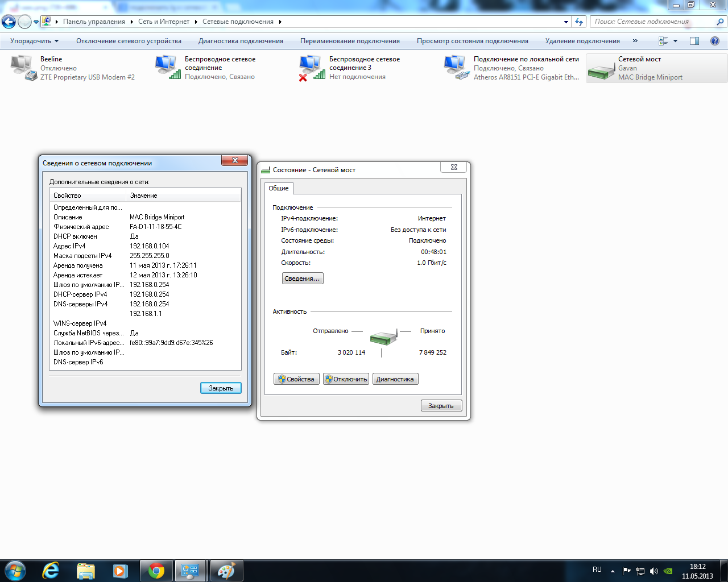Click Просмотр состояния подключения toolbar command

tap(473, 41)
